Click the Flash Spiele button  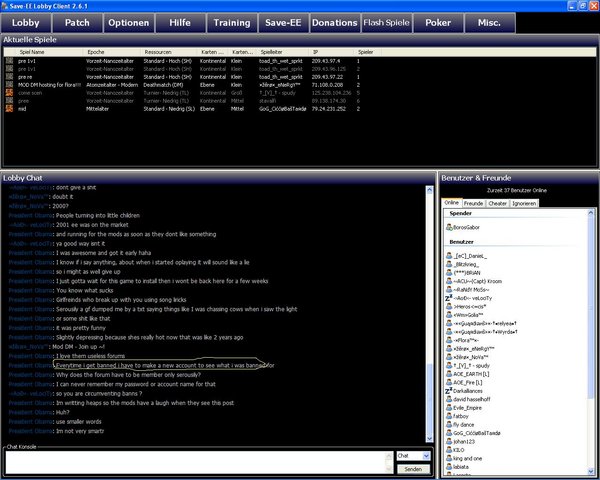pyautogui.click(x=385, y=21)
